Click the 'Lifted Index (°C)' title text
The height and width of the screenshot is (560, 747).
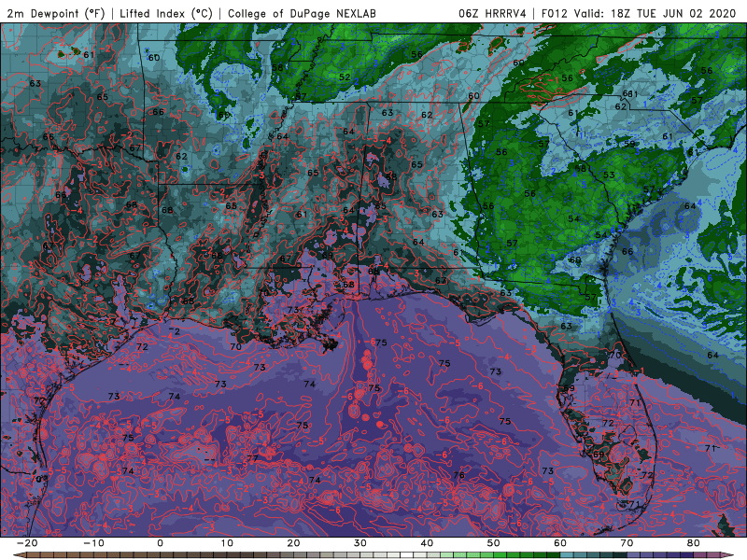(x=166, y=13)
